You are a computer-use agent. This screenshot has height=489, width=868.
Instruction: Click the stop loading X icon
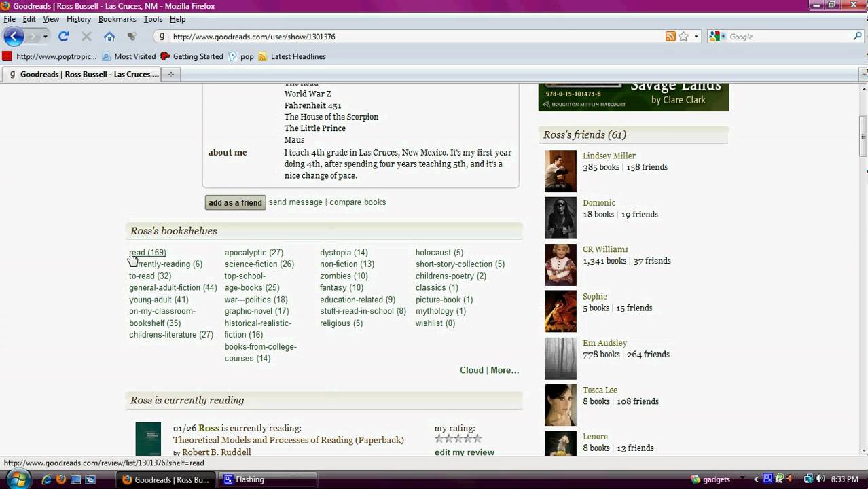tap(86, 37)
